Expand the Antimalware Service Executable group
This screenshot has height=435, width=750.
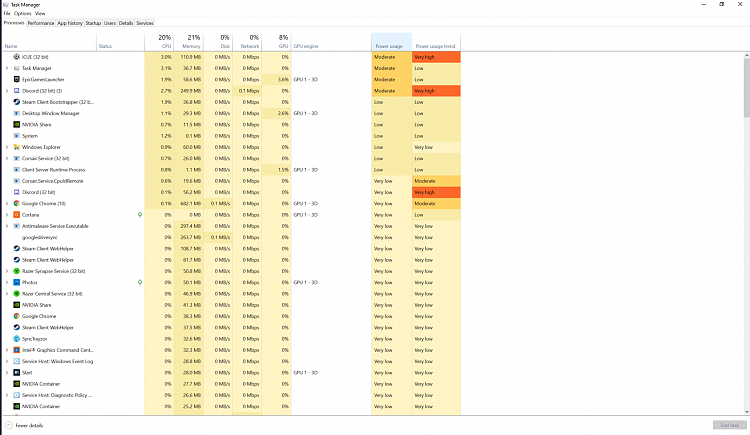[x=7, y=226]
